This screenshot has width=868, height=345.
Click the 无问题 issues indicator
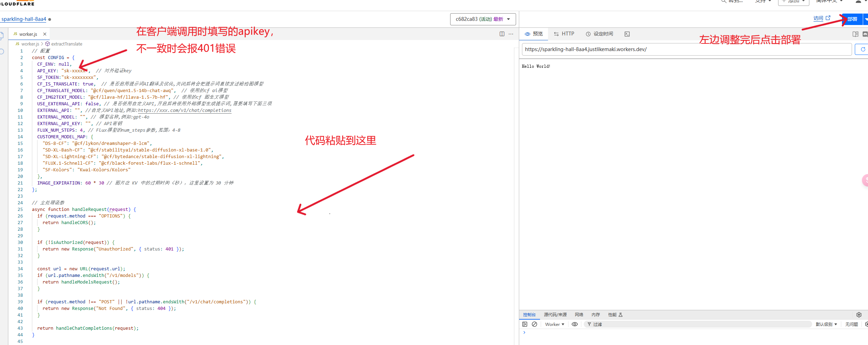point(851,324)
